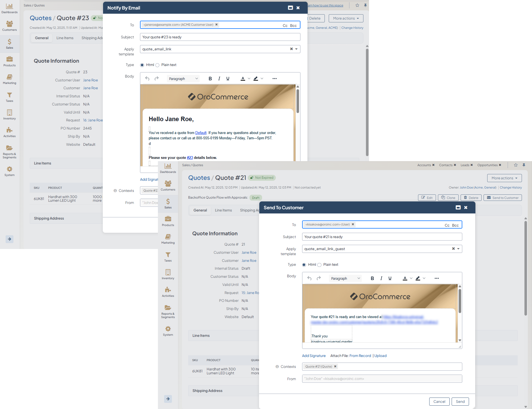Image resolution: width=532 pixels, height=409 pixels.
Task: Undo last edit in Notify By Email body
Action: 147,79
